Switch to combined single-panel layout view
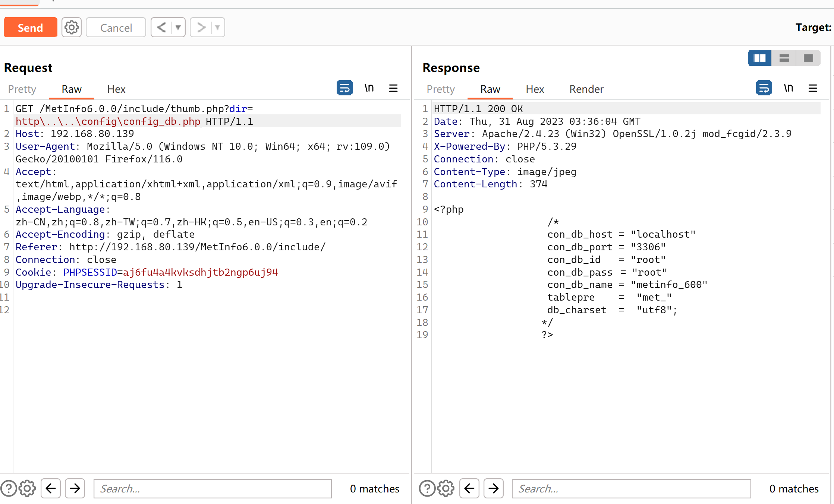This screenshot has height=504, width=834. pos(808,58)
